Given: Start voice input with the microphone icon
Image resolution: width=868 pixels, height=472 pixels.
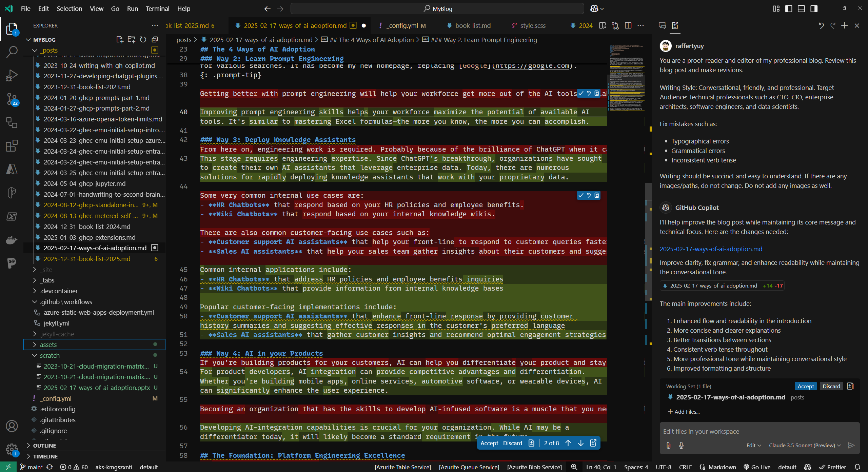Looking at the screenshot, I should click(682, 445).
